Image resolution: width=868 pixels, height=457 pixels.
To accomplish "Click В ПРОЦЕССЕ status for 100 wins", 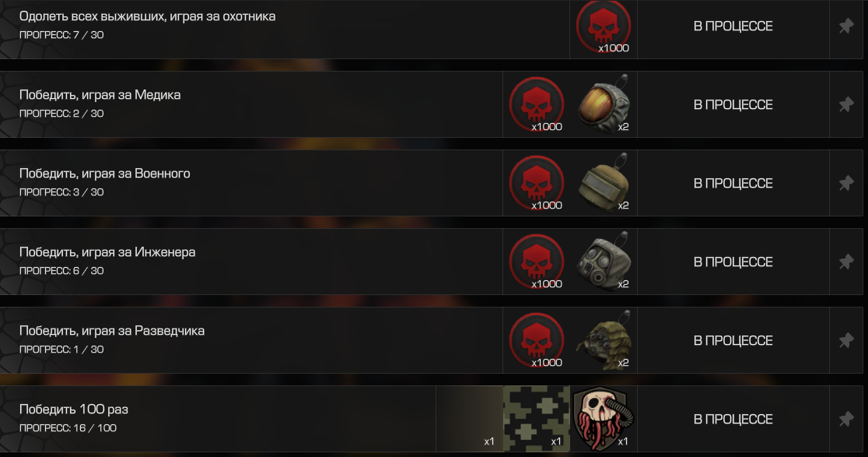I will pos(733,420).
